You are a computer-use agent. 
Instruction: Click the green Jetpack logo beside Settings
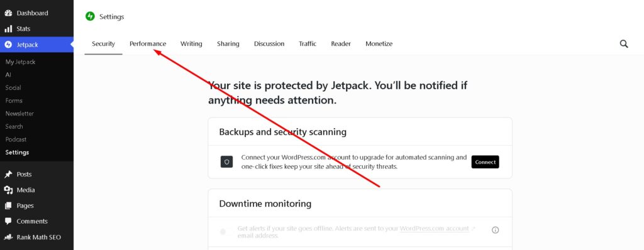[x=90, y=16]
